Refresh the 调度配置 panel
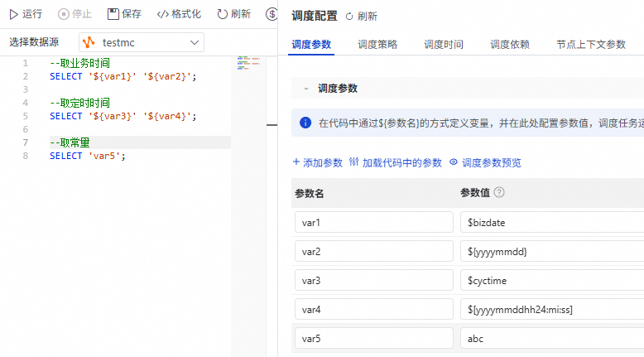This screenshot has width=644, height=357. tap(361, 17)
